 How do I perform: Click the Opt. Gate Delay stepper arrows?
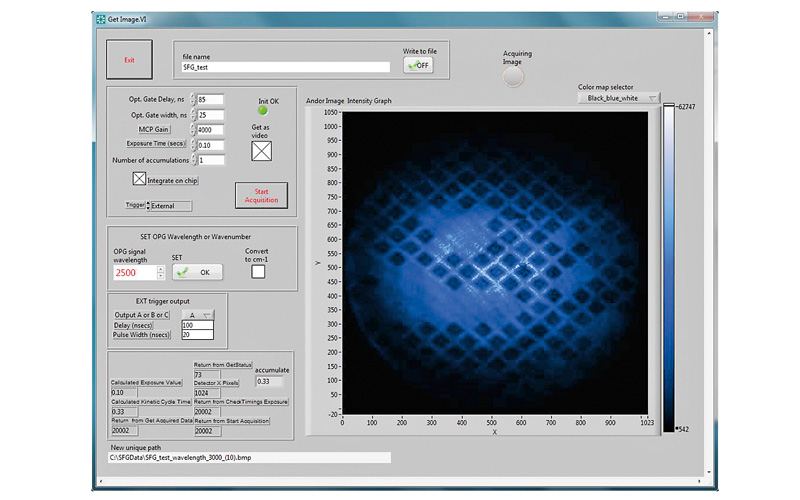tap(193, 100)
